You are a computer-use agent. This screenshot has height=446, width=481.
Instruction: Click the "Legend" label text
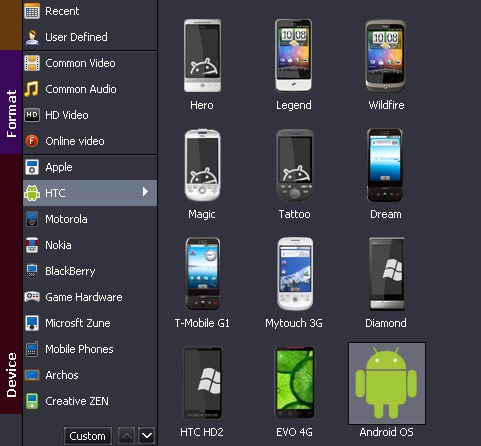294,105
